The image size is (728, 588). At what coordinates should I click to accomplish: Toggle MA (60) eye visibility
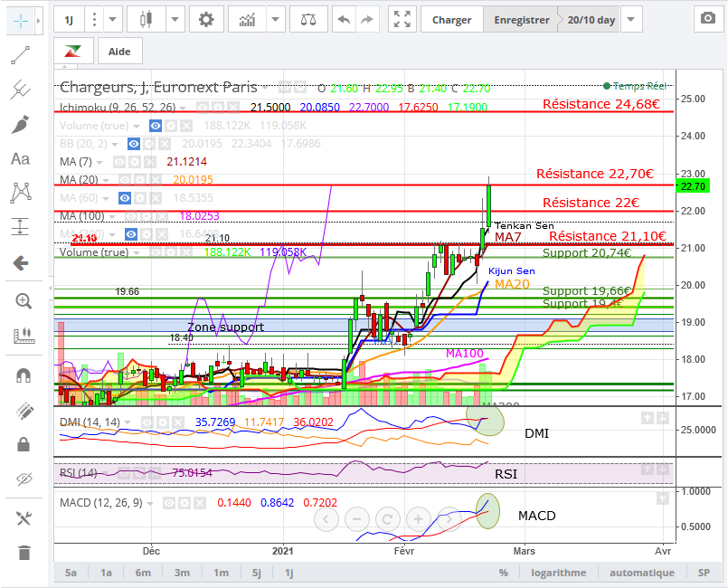point(125,198)
